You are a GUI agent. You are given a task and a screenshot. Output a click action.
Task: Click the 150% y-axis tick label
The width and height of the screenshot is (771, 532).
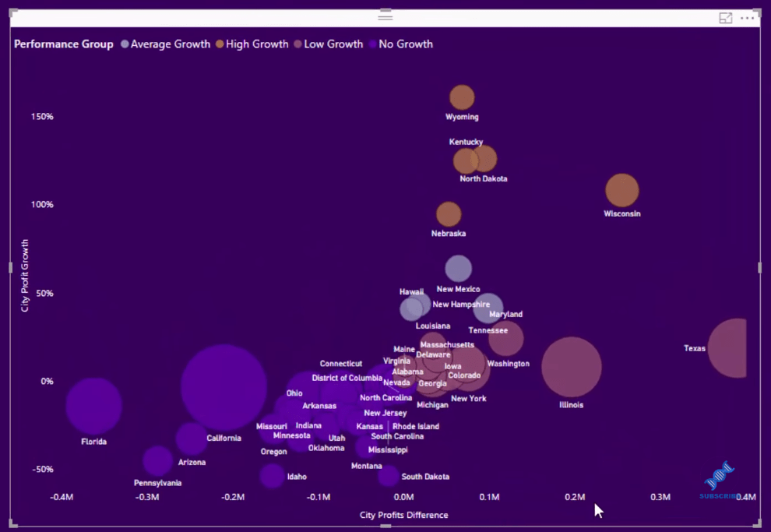pos(42,117)
